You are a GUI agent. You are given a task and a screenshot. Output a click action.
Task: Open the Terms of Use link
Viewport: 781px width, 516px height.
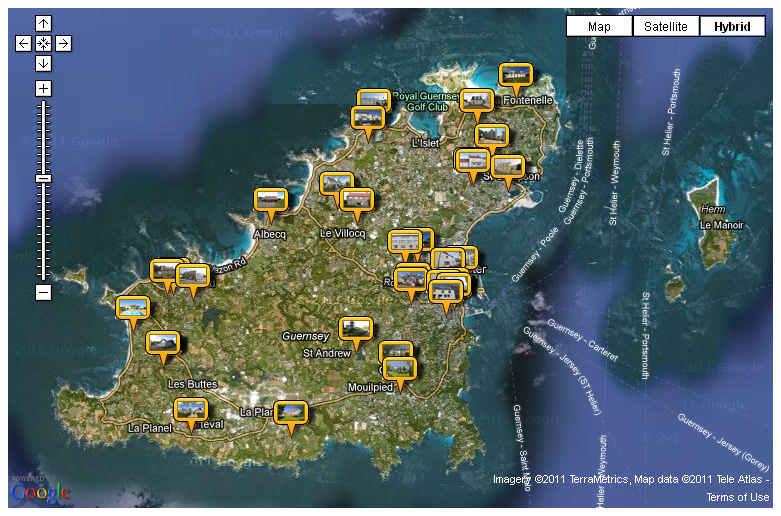click(x=738, y=497)
